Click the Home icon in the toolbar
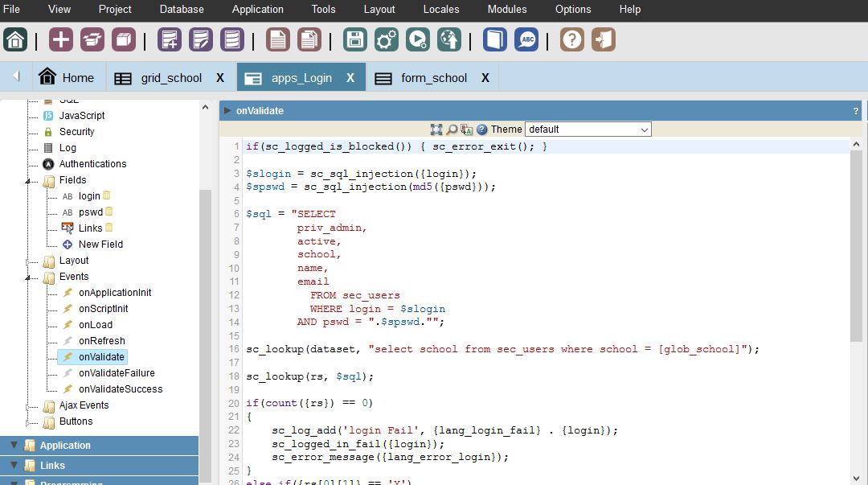The width and height of the screenshot is (868, 485). 15,40
